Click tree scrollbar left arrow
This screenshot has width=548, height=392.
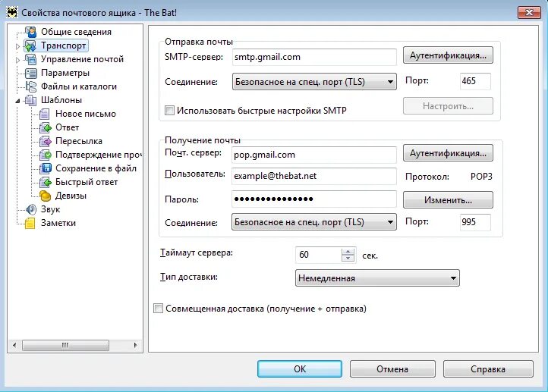pyautogui.click(x=14, y=345)
